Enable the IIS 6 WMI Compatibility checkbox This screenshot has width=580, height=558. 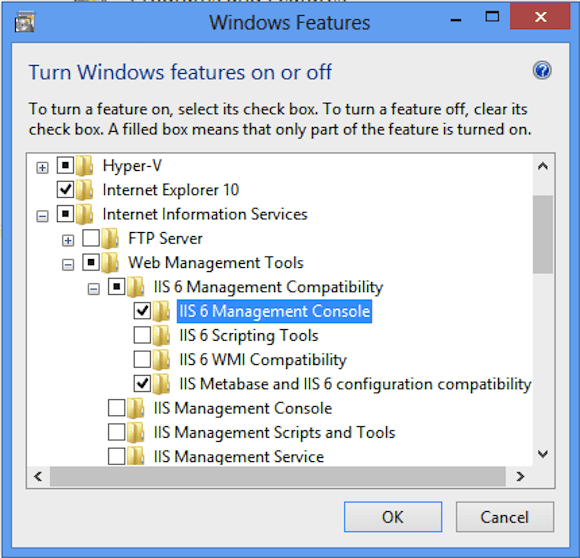point(142,359)
